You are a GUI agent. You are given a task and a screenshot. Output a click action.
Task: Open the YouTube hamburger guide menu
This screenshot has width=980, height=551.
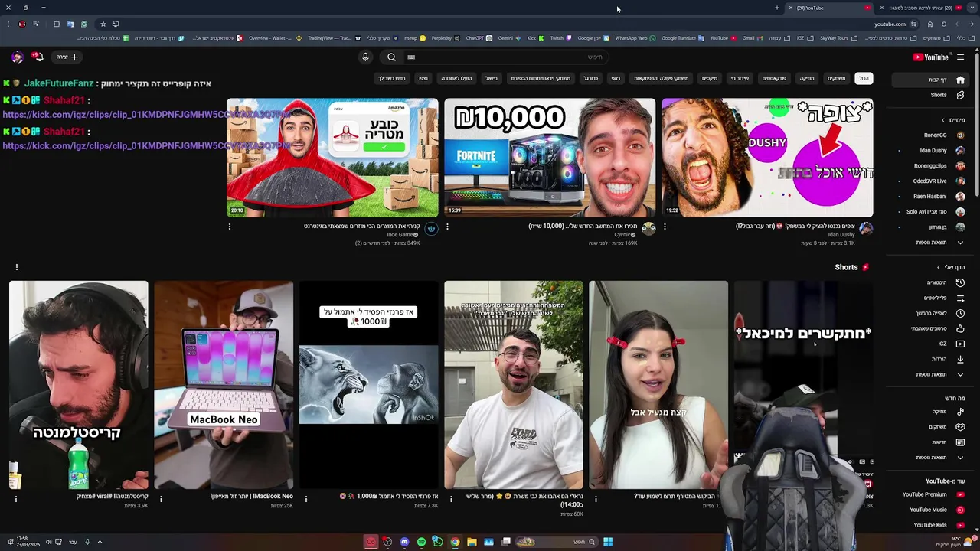[x=960, y=57]
